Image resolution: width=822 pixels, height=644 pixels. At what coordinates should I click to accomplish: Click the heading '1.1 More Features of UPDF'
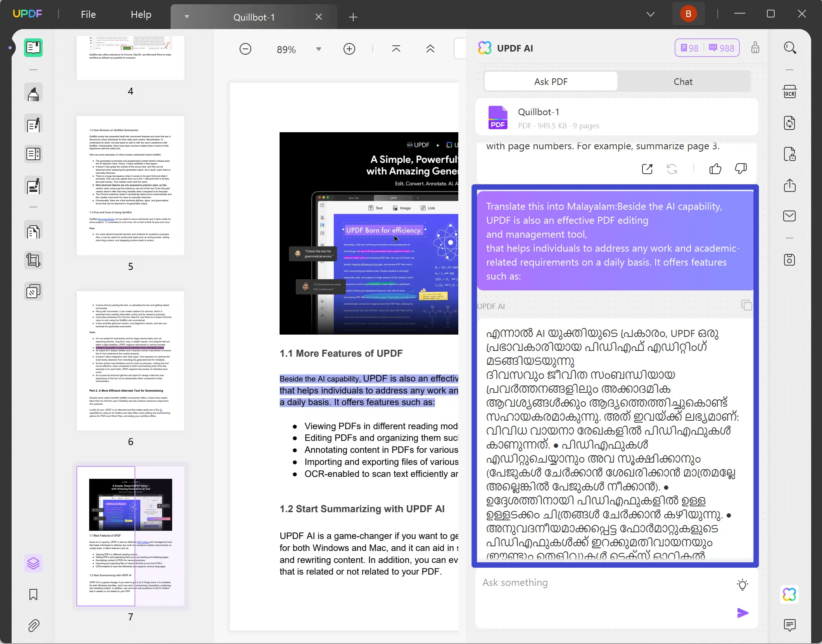click(x=341, y=353)
